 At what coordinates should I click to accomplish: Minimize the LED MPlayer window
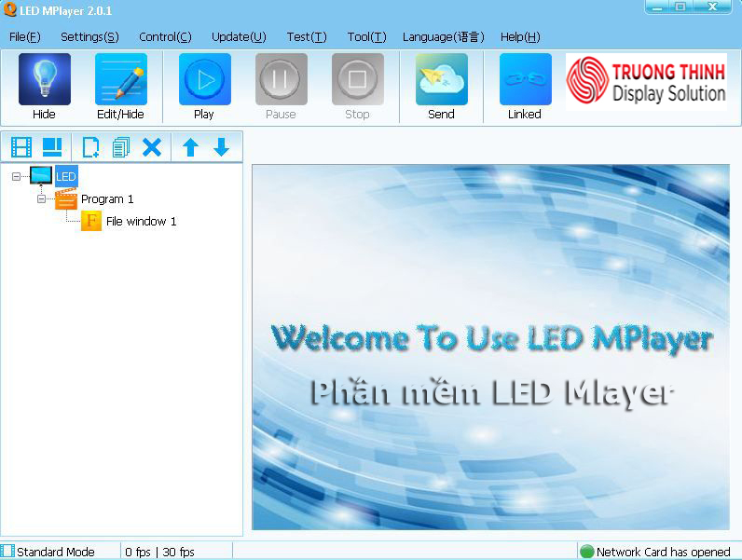click(x=657, y=7)
